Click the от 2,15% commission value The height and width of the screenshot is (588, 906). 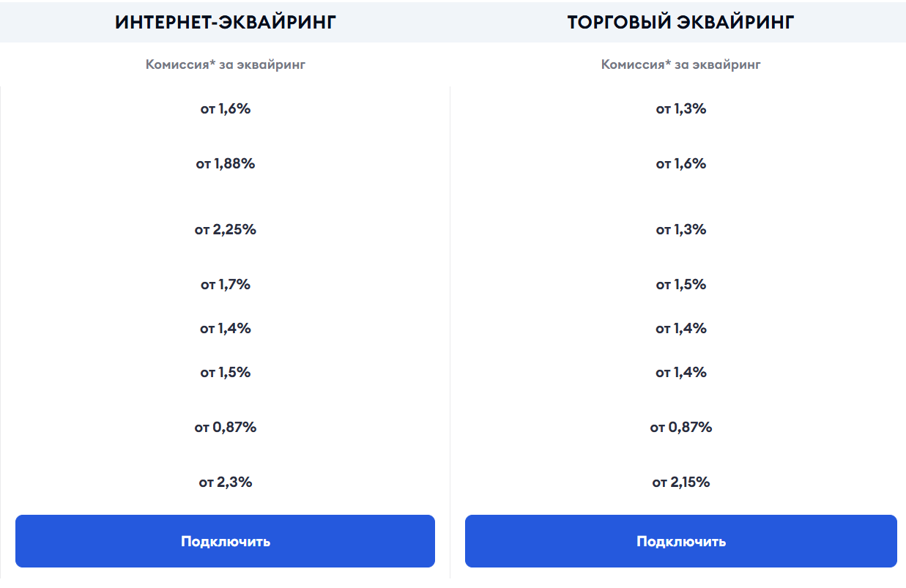[680, 483]
